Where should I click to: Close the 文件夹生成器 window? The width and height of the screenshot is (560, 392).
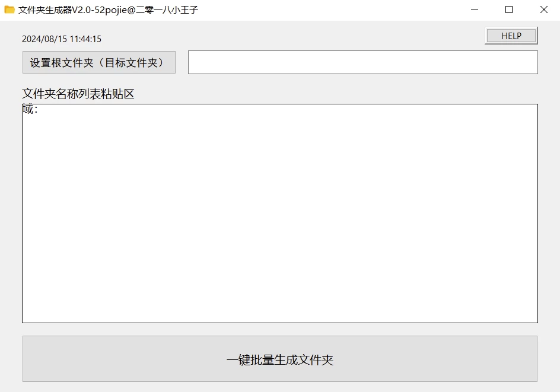pyautogui.click(x=543, y=9)
